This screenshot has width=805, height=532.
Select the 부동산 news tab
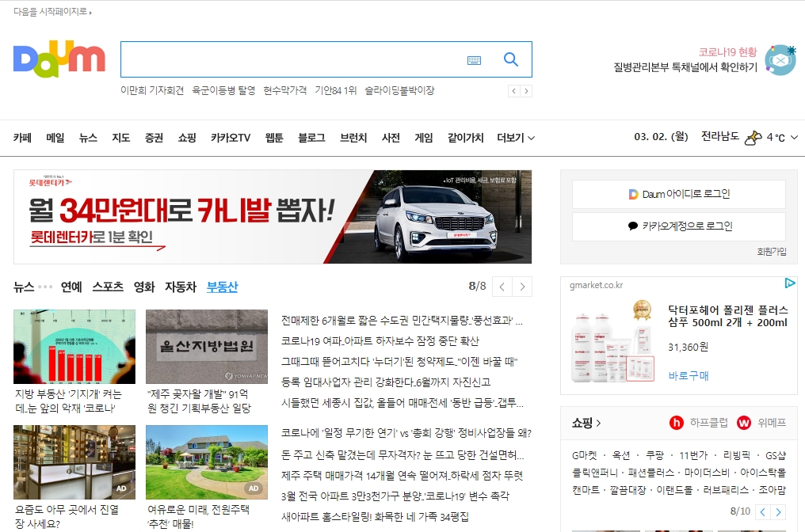(x=223, y=287)
